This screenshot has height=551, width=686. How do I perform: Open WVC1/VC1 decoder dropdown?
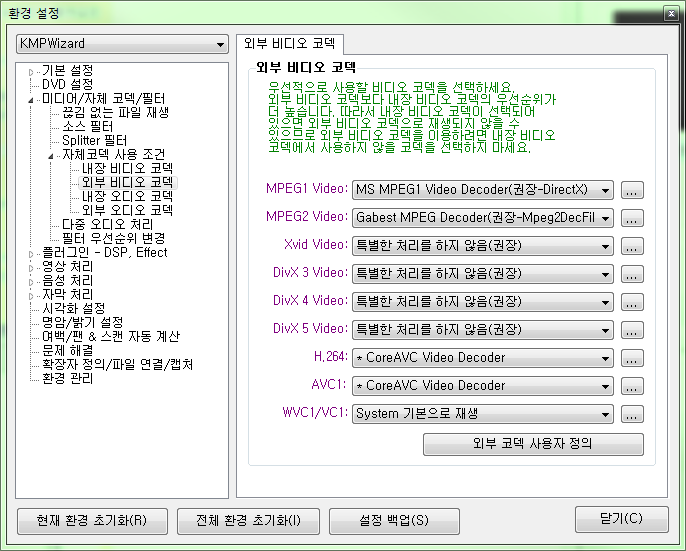point(483,414)
